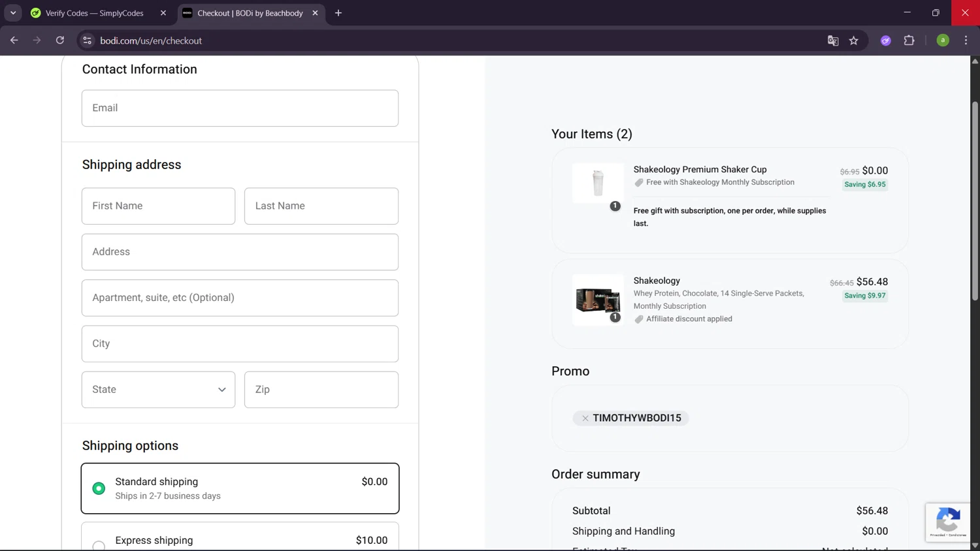Select Express shipping option

(x=99, y=546)
